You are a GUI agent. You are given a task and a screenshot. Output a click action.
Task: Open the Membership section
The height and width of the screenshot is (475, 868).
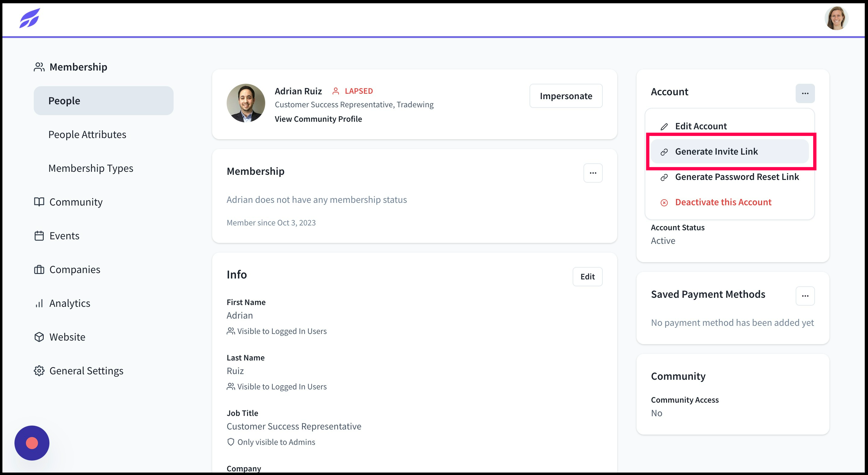click(78, 67)
